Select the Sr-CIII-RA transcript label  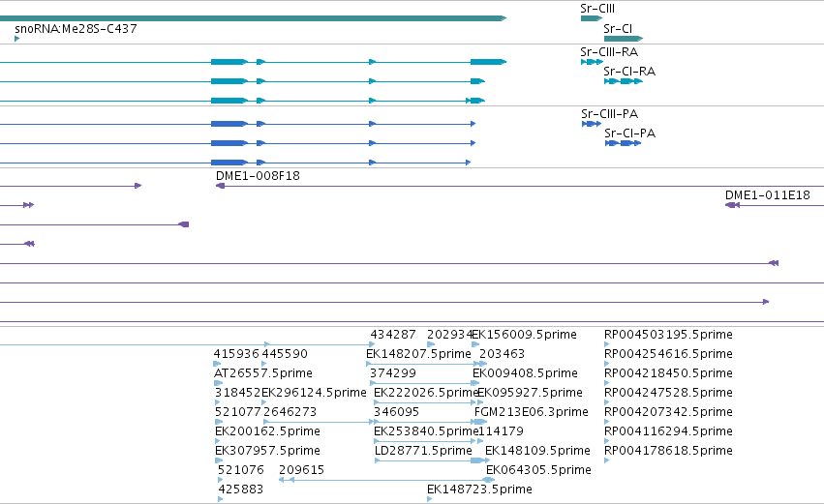coord(609,52)
